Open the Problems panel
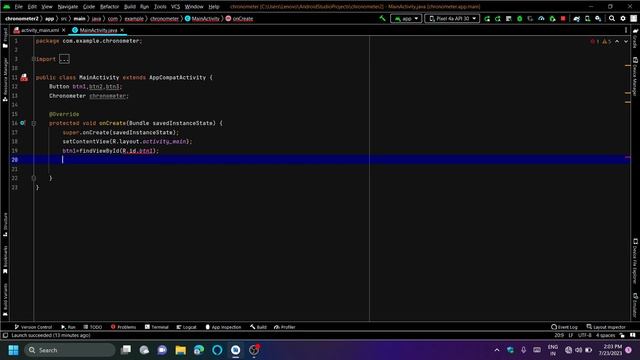 coord(123,327)
